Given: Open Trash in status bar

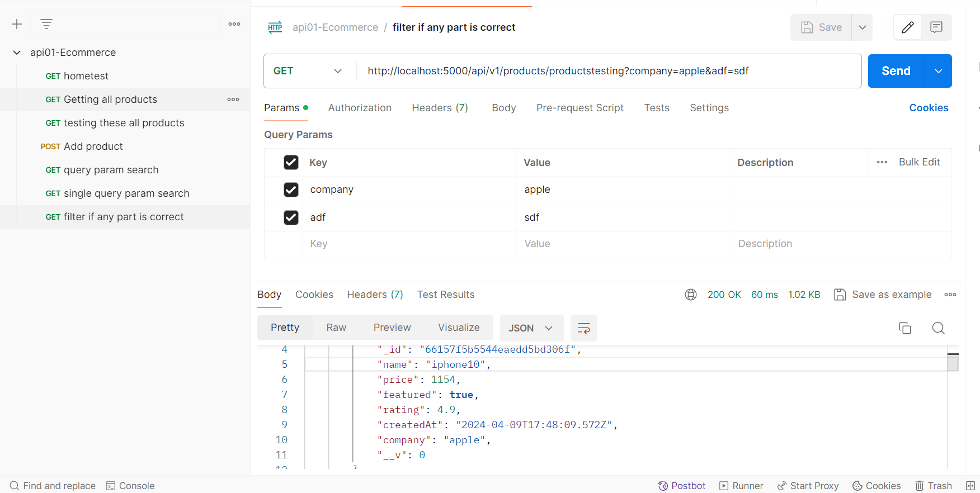Looking at the screenshot, I should [934, 486].
